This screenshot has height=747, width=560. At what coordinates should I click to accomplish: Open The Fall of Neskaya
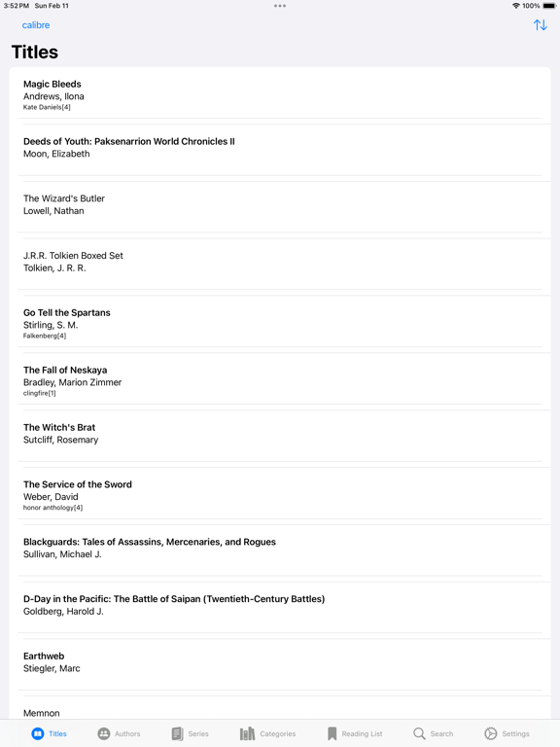(x=280, y=381)
